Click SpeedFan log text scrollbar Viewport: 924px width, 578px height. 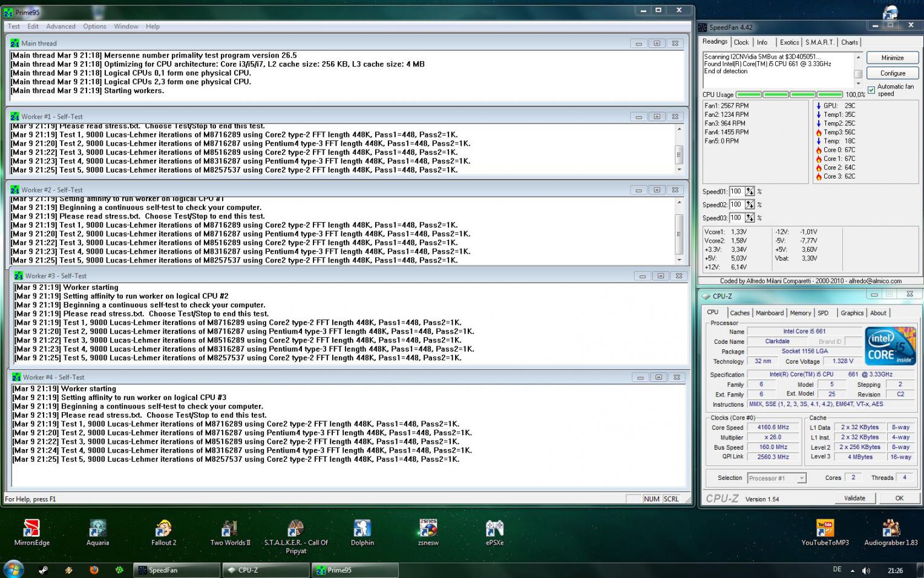coord(857,70)
